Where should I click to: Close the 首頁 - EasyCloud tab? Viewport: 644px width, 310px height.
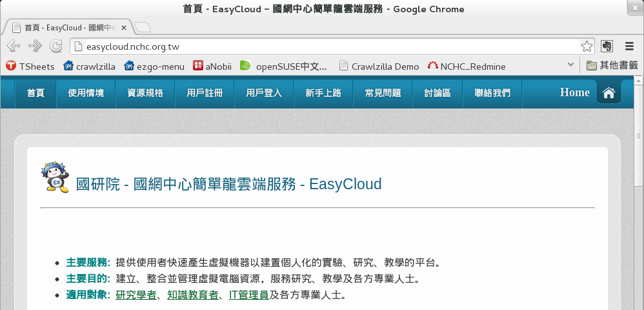point(124,28)
